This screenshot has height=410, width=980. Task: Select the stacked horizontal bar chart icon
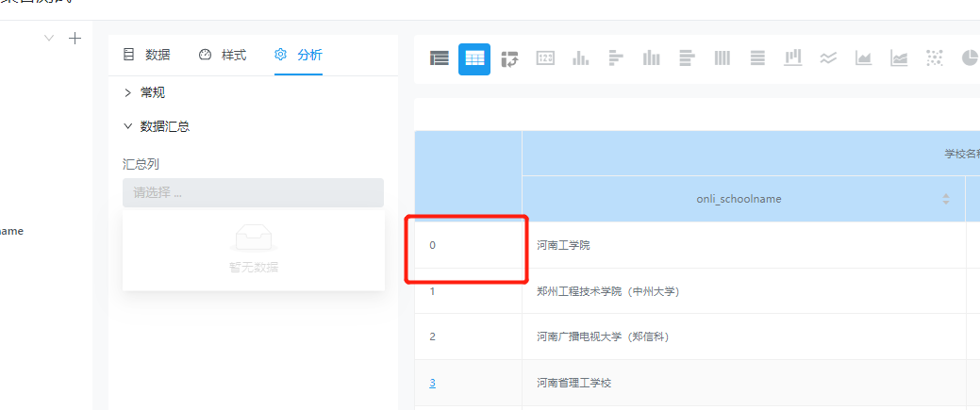click(x=687, y=58)
